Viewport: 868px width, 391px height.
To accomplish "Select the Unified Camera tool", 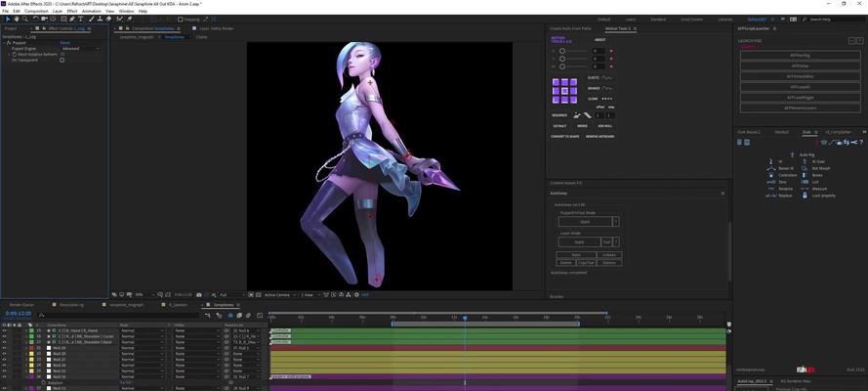I will point(44,19).
